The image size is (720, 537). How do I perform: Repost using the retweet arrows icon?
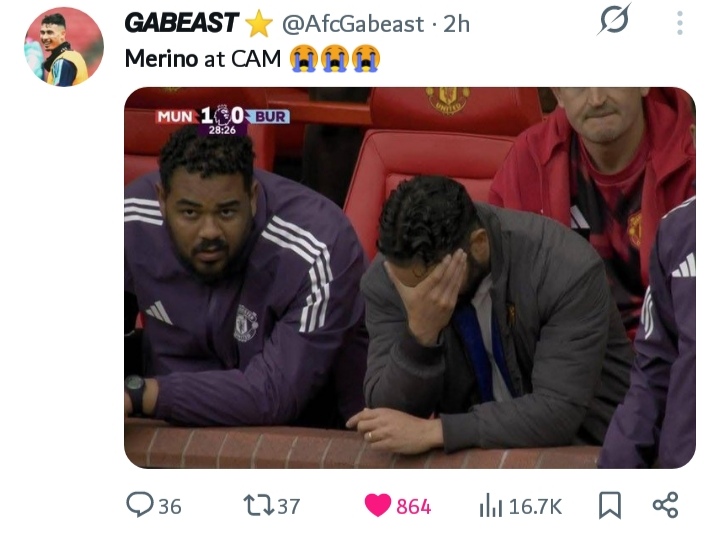pyautogui.click(x=259, y=505)
